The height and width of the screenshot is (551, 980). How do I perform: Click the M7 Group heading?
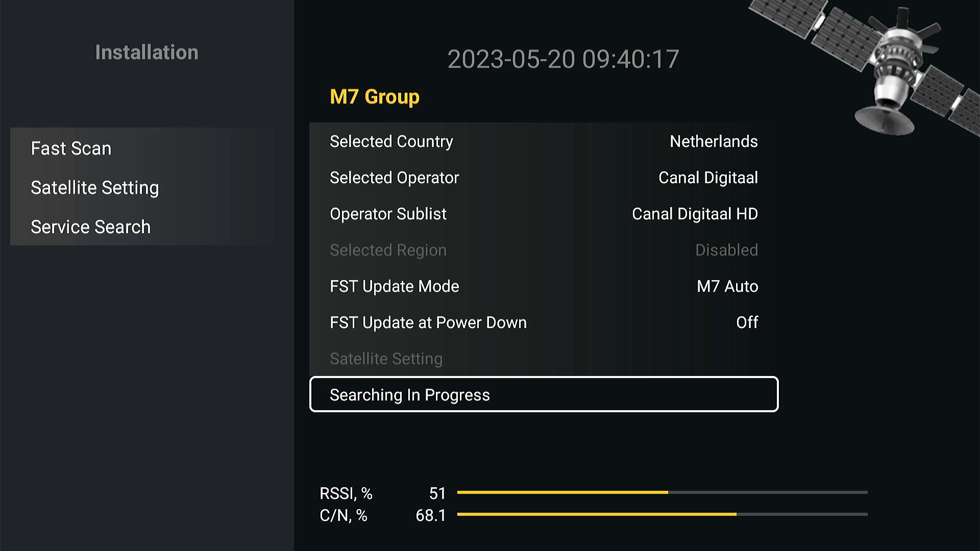375,97
